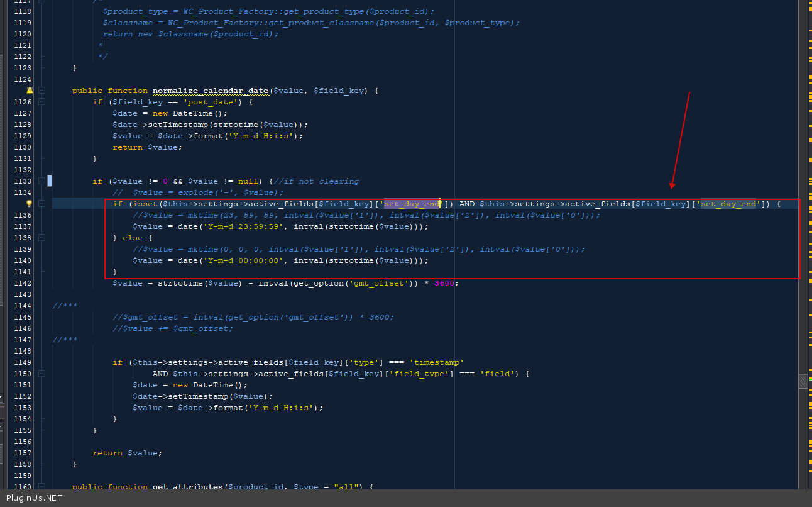Click 'return $value;' on line 1157
Image resolution: width=812 pixels, height=507 pixels.
[x=127, y=453]
